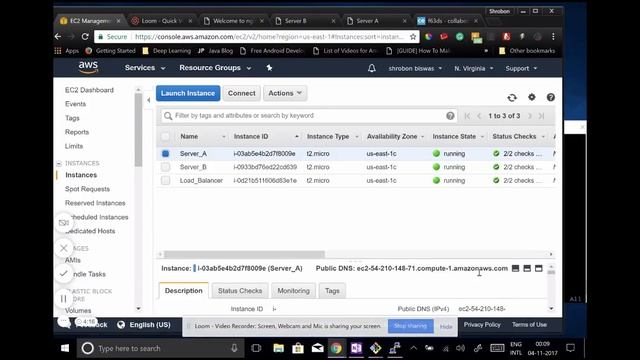640x360 pixels.
Task: Change language via English (US) selector
Action: (144, 325)
